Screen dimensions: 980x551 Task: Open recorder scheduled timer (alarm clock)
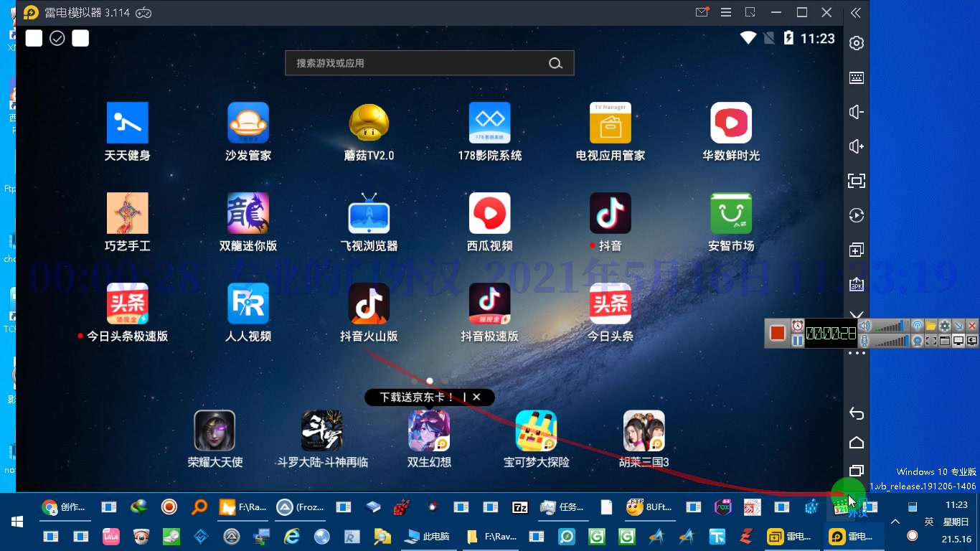click(798, 326)
